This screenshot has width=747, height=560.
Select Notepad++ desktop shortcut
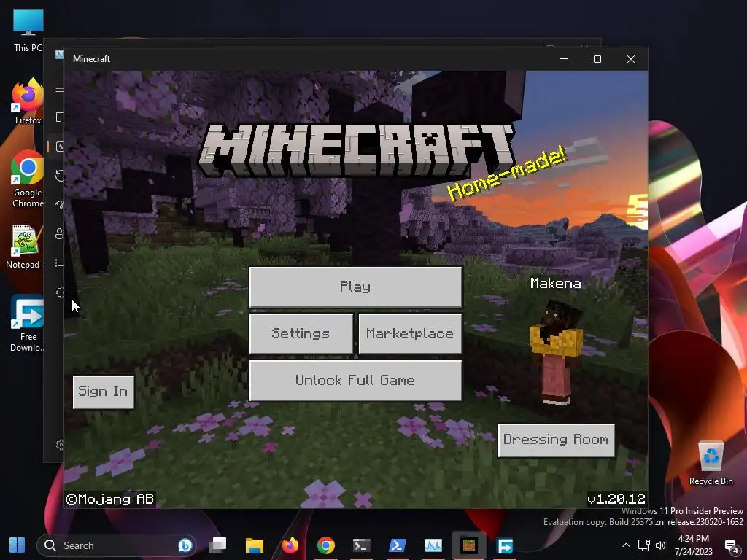25,246
